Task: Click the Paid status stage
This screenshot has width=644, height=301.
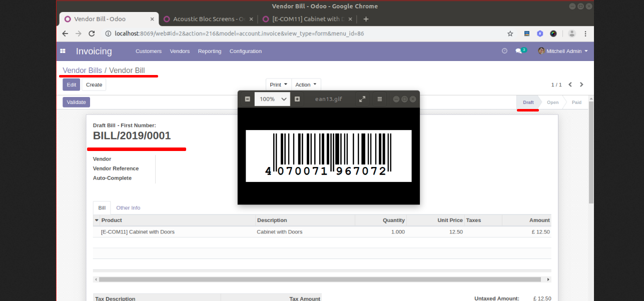Action: [576, 102]
